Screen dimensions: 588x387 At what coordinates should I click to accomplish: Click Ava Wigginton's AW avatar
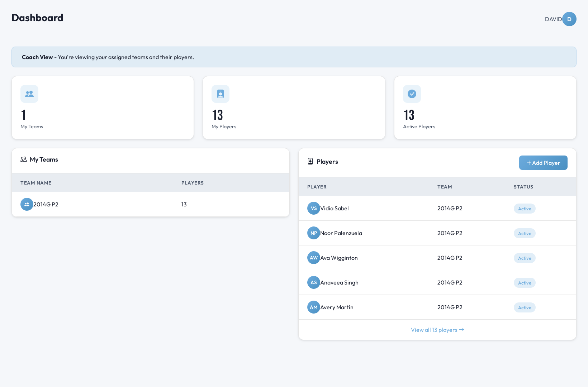(314, 258)
